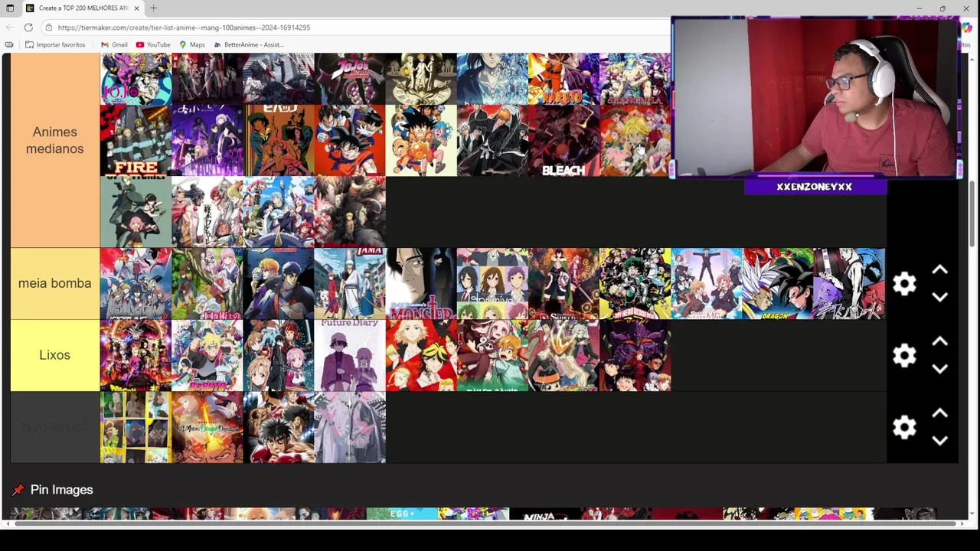980x551 pixels.
Task: Select the Tokyo Revengers poster in Lixos
Action: 421,355
